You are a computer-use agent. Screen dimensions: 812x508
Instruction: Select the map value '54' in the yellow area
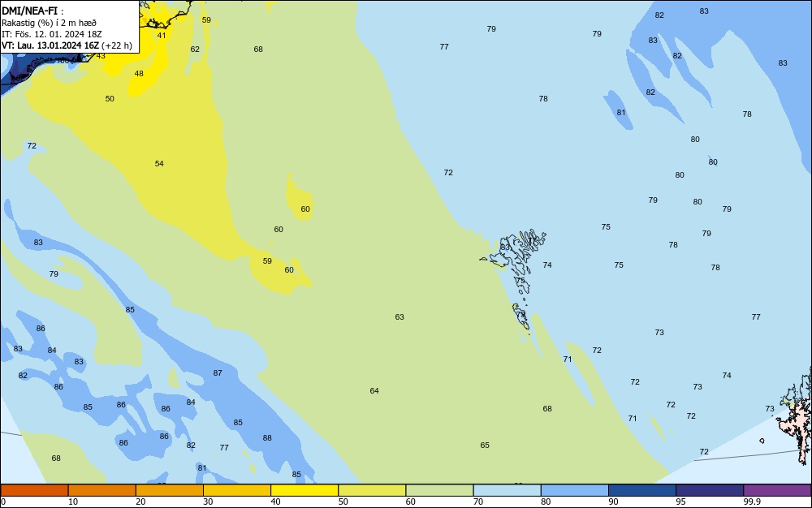(x=159, y=163)
